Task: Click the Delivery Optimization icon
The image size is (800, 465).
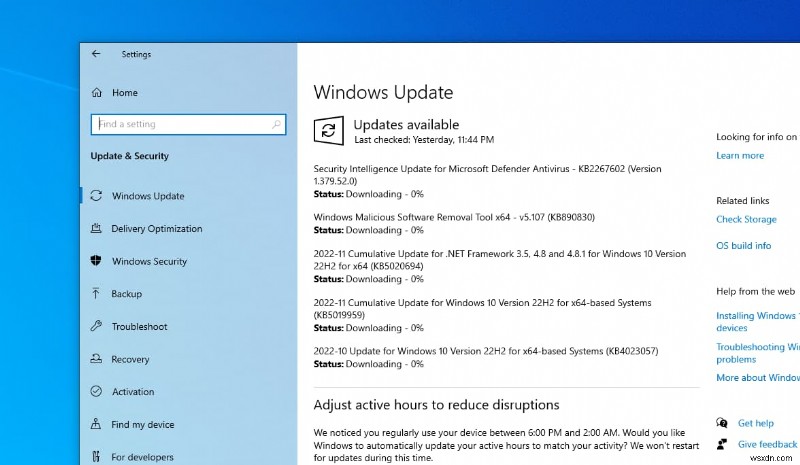Action: click(96, 228)
